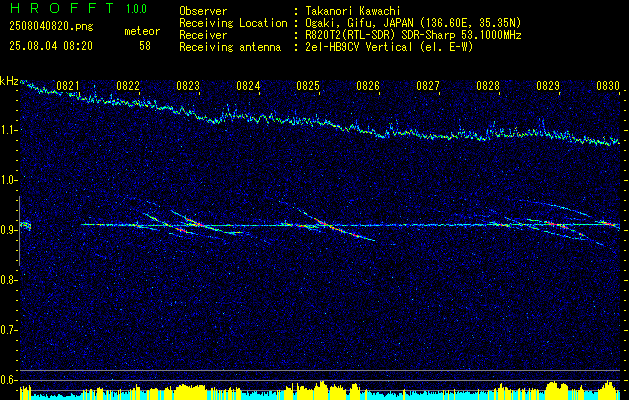The image size is (629, 400).
Task: Click the kHz axis unit label
Action: click(9, 81)
